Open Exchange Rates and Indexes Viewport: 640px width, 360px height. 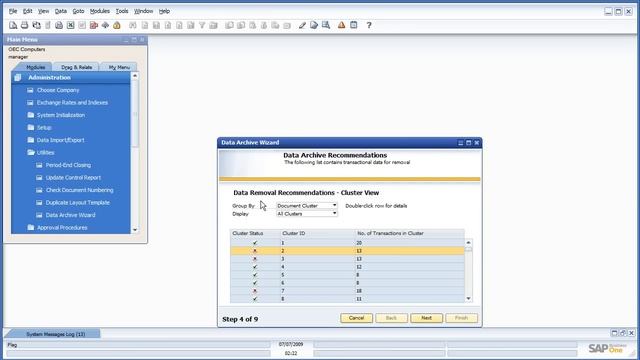[x=72, y=102]
